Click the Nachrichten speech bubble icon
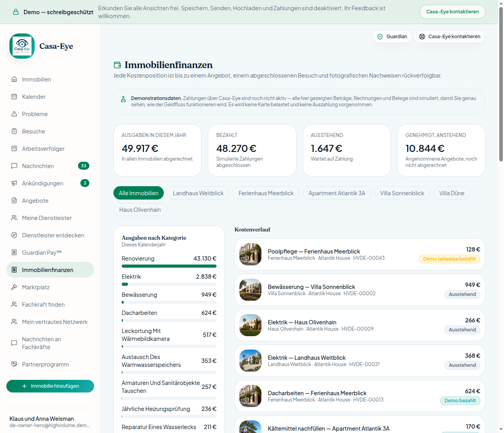 coord(14,166)
